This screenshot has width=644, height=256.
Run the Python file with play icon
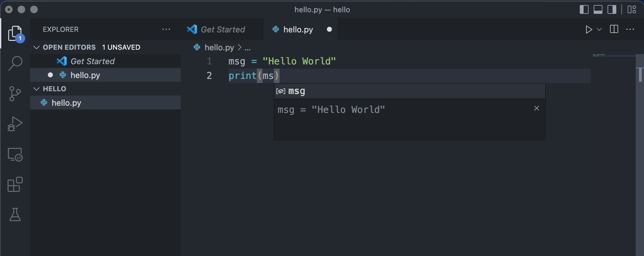click(x=589, y=30)
